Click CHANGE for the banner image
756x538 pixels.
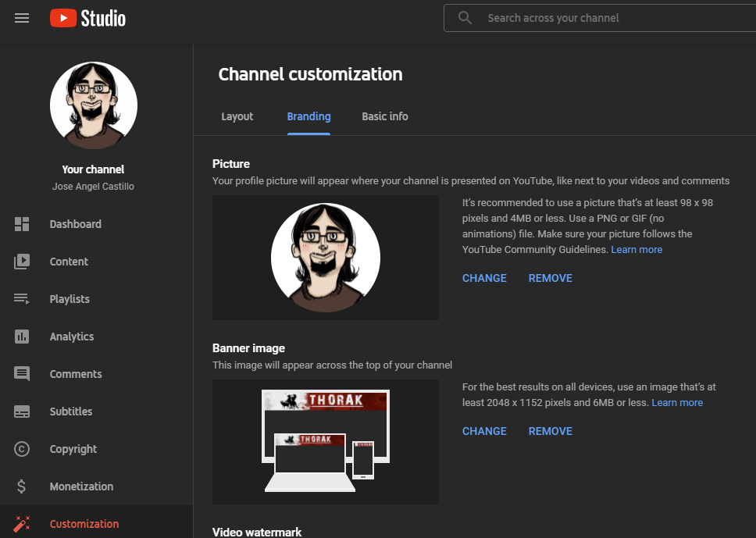point(484,431)
